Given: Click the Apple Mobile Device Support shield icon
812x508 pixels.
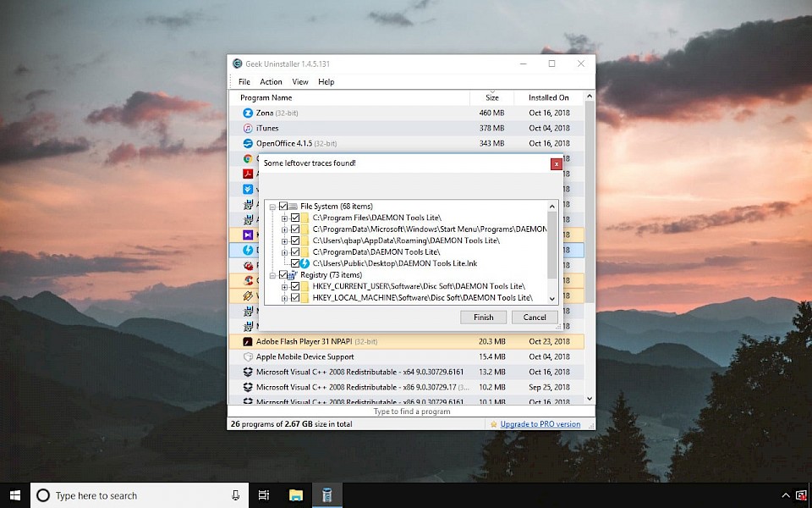Looking at the screenshot, I should (248, 356).
